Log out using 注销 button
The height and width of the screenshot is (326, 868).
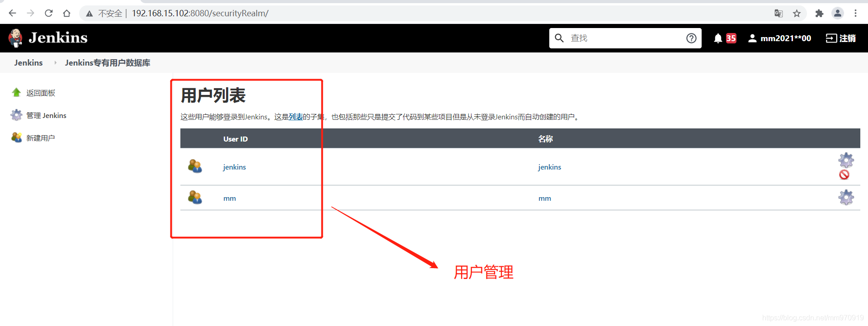point(841,38)
